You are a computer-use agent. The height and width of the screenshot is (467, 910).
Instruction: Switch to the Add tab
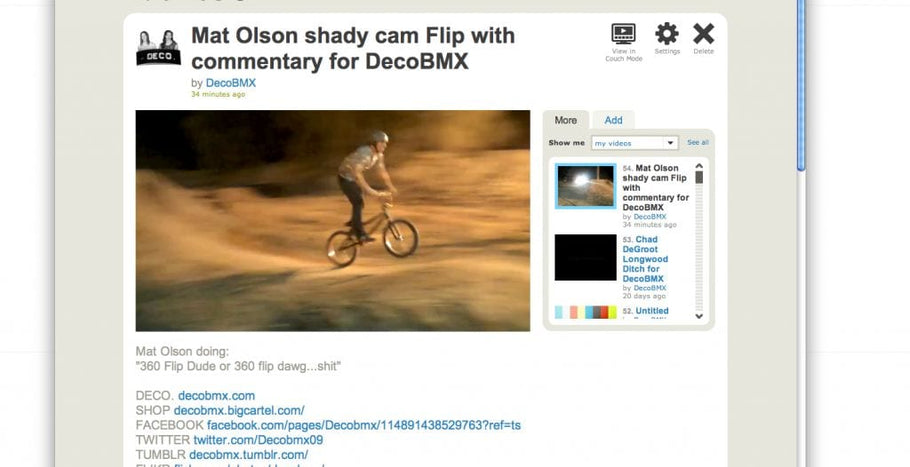point(613,120)
